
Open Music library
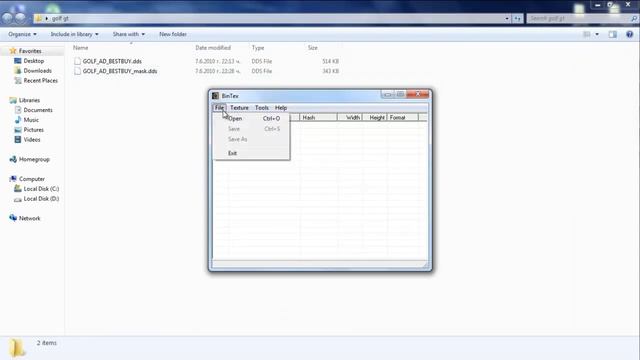coord(31,120)
